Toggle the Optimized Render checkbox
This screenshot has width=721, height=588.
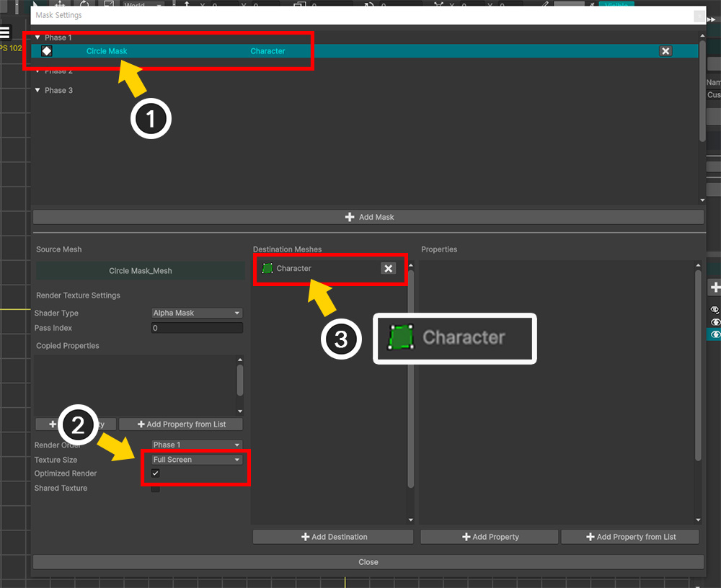point(156,473)
